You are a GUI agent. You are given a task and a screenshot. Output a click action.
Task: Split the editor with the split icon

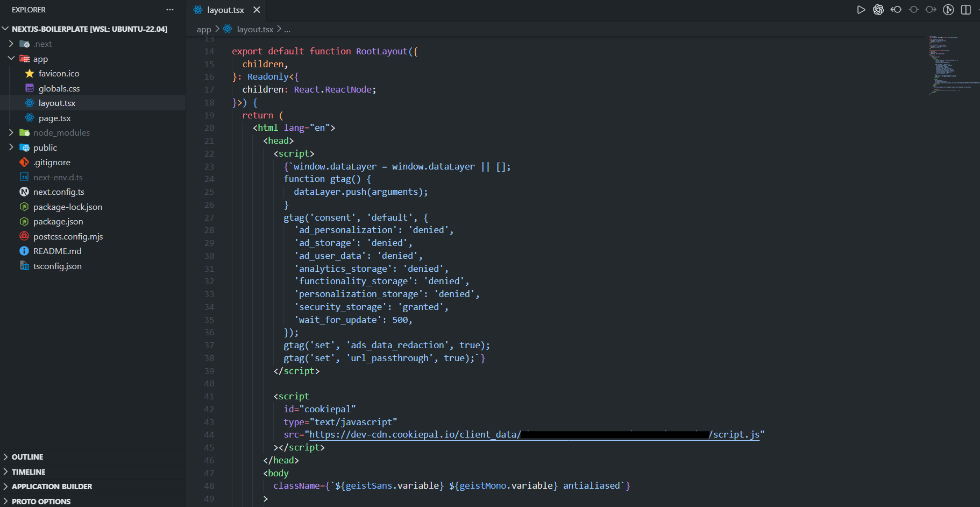click(965, 9)
